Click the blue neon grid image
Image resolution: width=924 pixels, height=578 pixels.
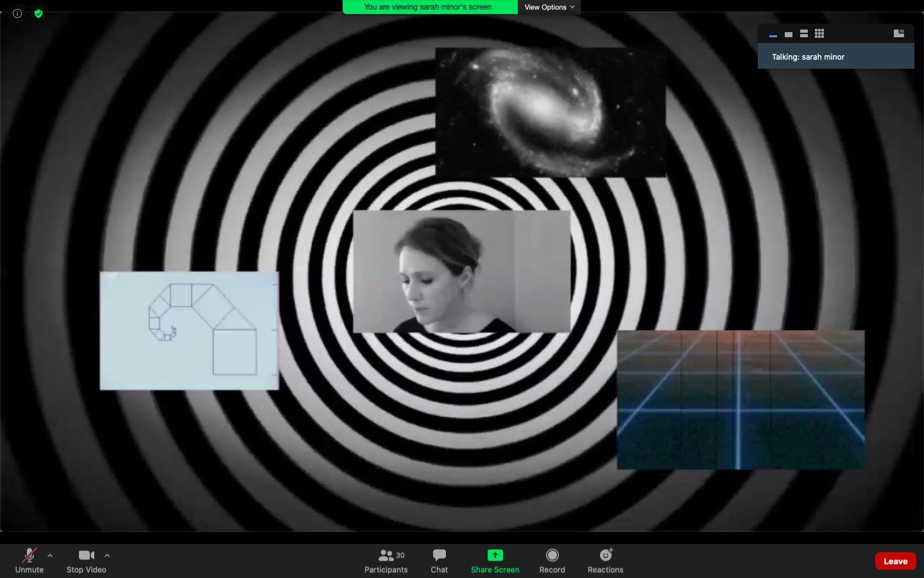pyautogui.click(x=740, y=399)
